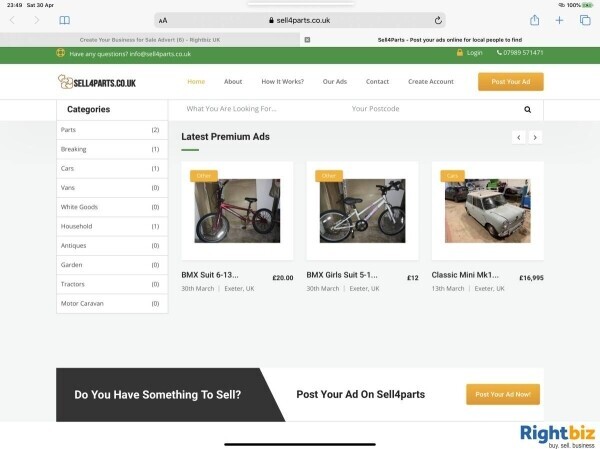The image size is (600, 449).
Task: Select the Parts category
Action: click(x=112, y=130)
